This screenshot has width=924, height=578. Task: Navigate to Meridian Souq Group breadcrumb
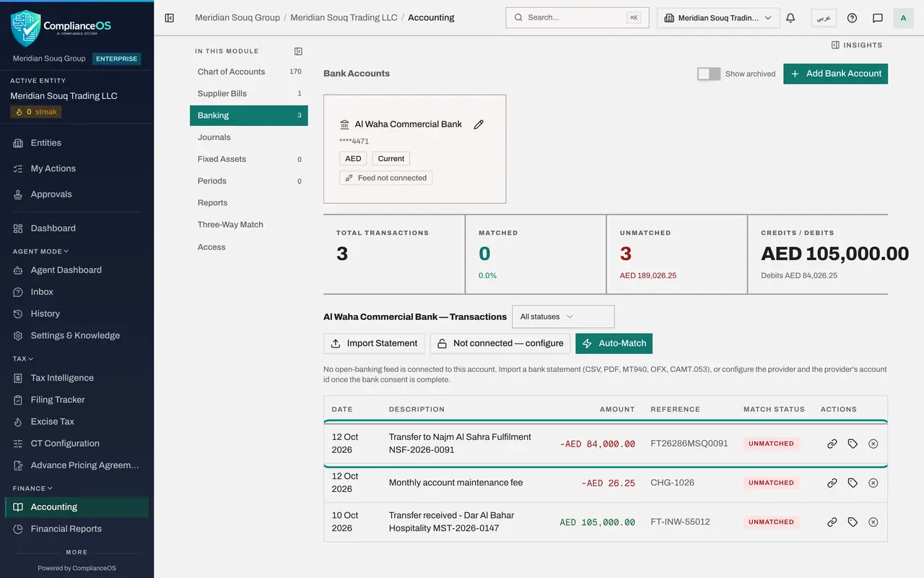coord(237,17)
